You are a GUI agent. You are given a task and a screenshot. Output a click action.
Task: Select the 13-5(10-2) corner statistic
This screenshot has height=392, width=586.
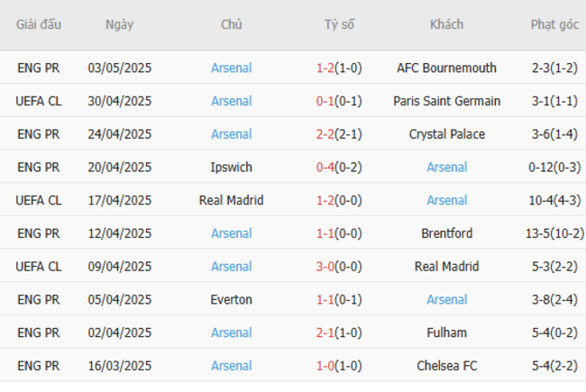pos(554,233)
